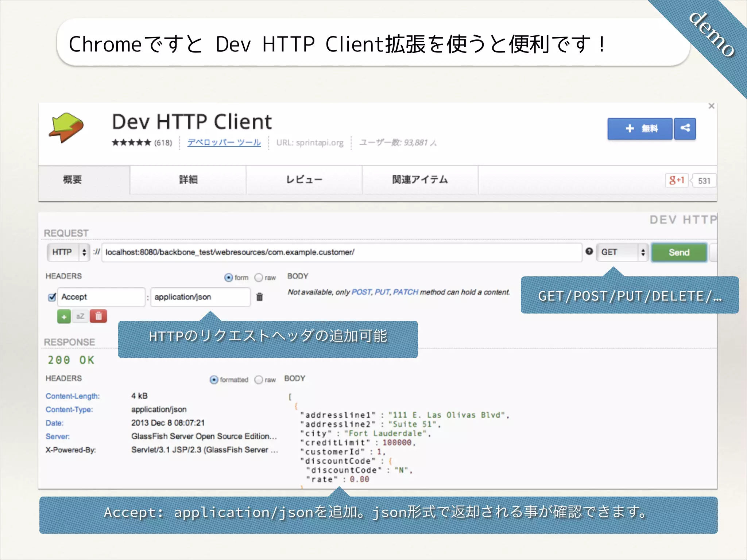This screenshot has width=747, height=560.
Task: Click the "addressline1" JSON line
Action: tap(405, 415)
